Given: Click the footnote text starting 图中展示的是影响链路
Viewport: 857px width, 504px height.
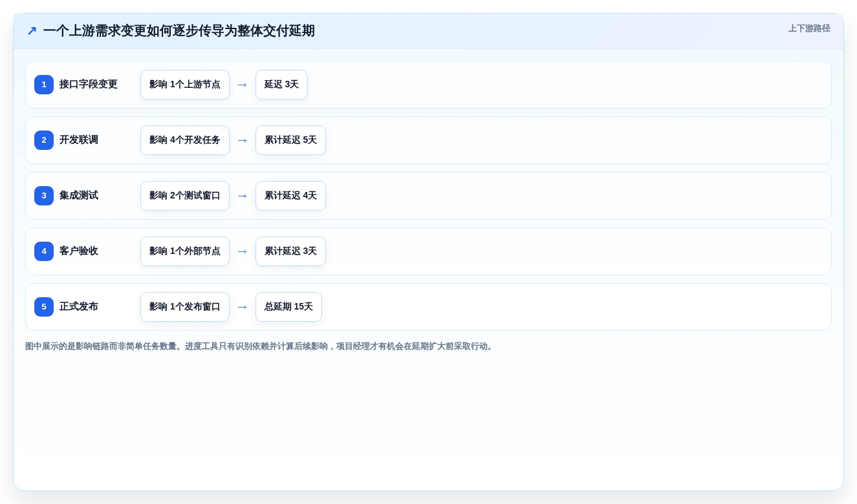Looking at the screenshot, I should (261, 346).
